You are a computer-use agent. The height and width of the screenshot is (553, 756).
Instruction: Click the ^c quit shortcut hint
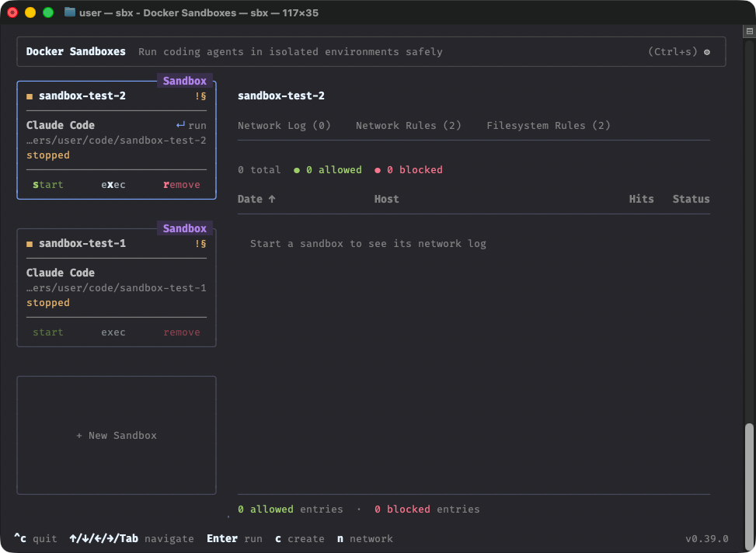pos(35,538)
